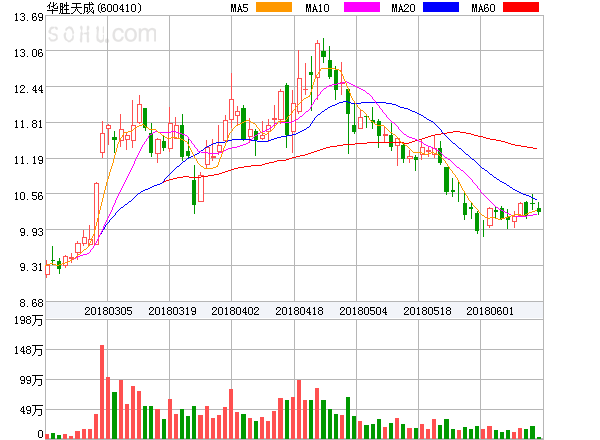Image resolution: width=600 pixels, height=440 pixels.
Task: Click the 198万 volume axis label
Action: click(x=29, y=320)
